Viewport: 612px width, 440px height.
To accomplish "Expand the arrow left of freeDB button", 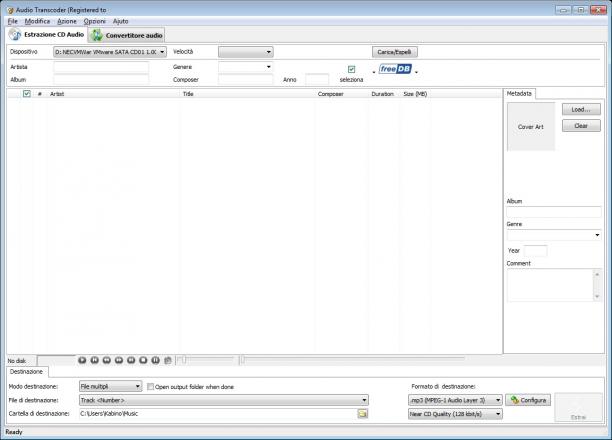I will [x=374, y=72].
